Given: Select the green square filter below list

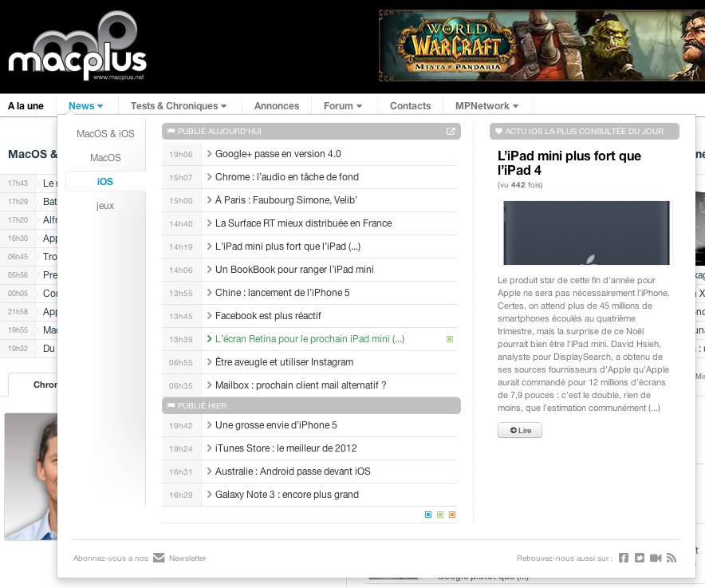Looking at the screenshot, I should click(440, 515).
